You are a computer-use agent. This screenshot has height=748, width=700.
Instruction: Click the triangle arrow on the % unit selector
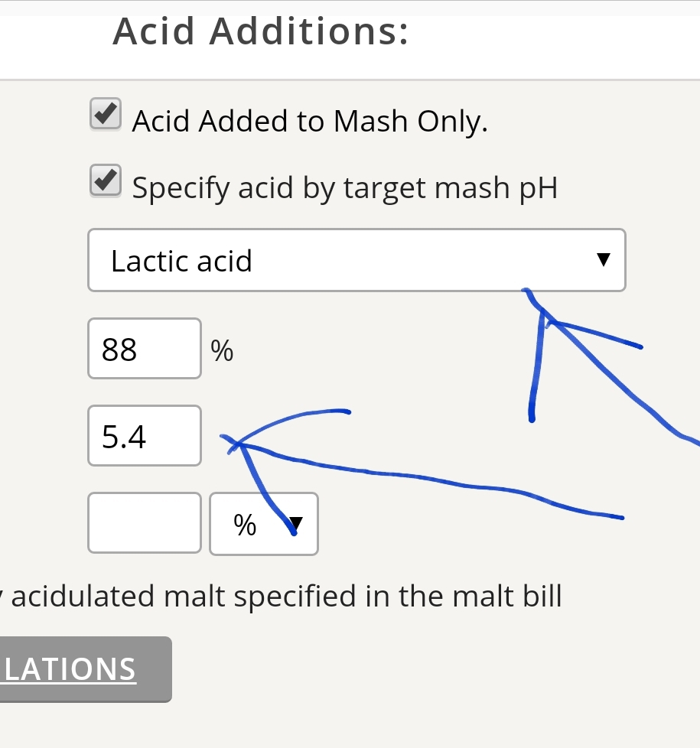(x=296, y=524)
